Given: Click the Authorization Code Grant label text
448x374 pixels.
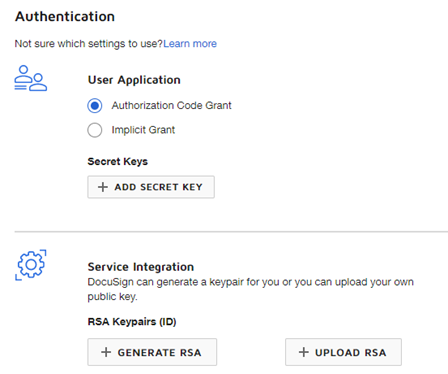Looking at the screenshot, I should click(x=171, y=105).
